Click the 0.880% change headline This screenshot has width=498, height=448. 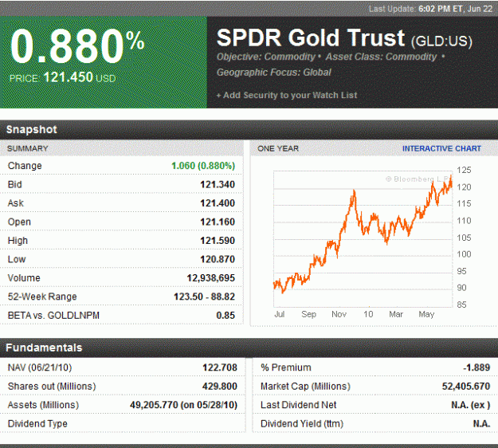77,46
